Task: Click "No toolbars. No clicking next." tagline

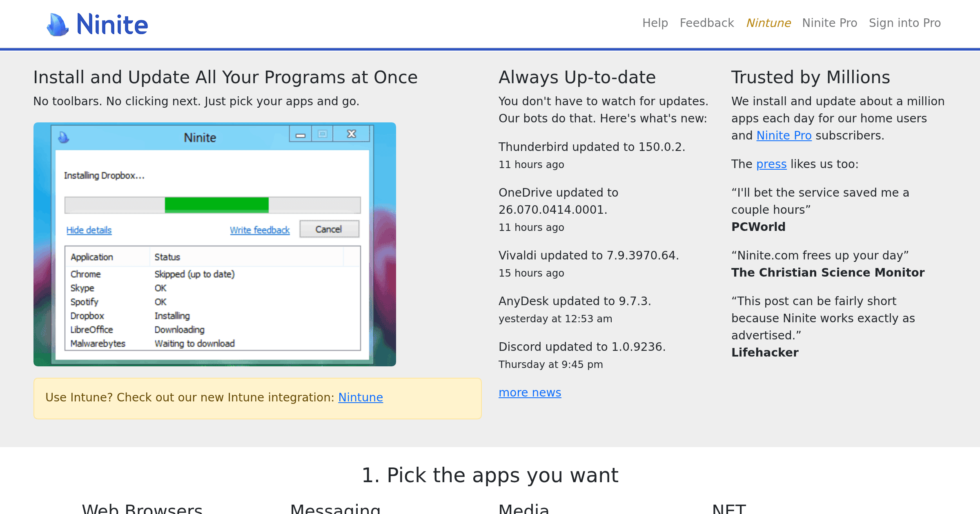Action: tap(117, 101)
